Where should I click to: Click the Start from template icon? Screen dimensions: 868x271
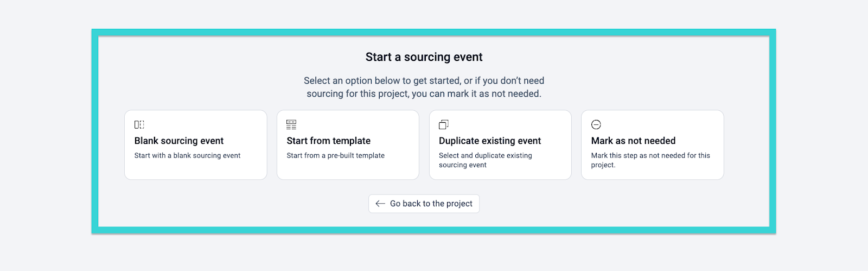click(291, 124)
